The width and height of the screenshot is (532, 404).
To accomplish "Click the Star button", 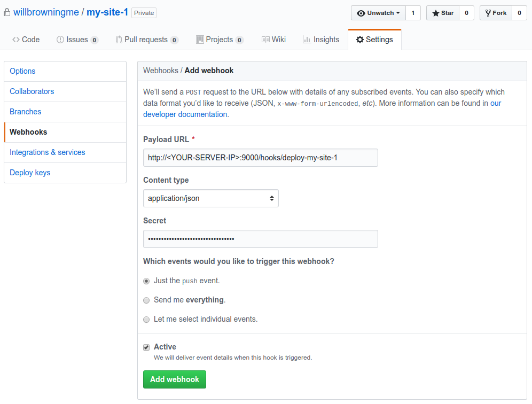I will click(443, 13).
